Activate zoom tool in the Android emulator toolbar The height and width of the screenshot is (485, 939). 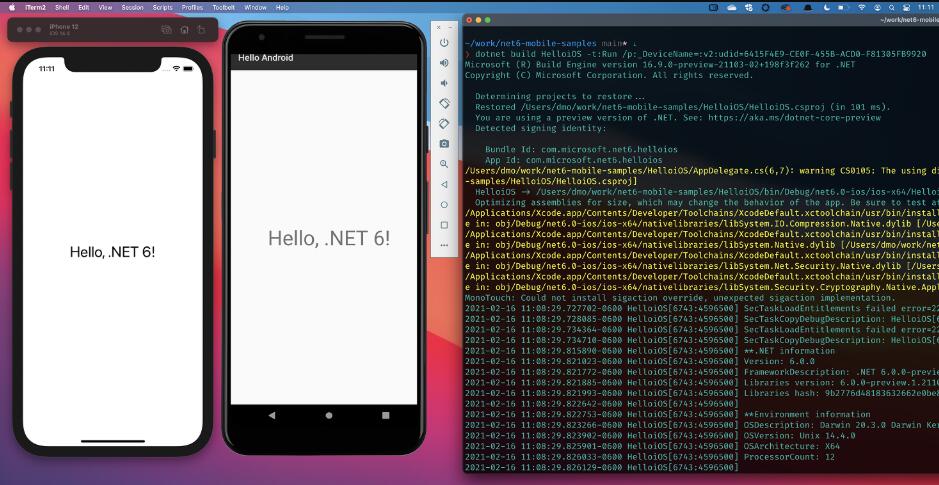click(x=444, y=164)
